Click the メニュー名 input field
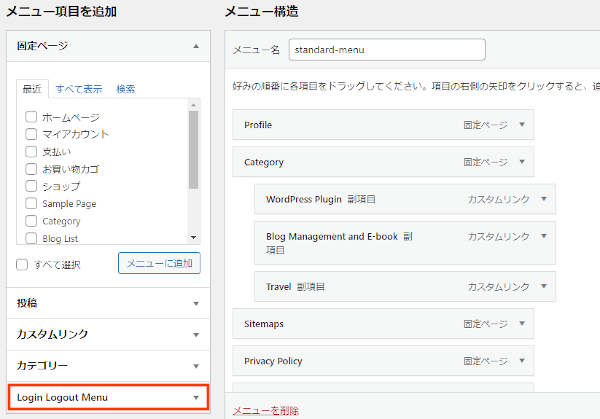600x419 pixels. [x=387, y=49]
